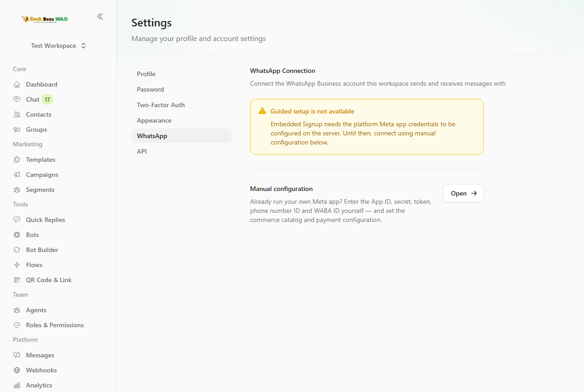584x392 pixels.
Task: Select the Appearance settings tab
Action: point(182,120)
